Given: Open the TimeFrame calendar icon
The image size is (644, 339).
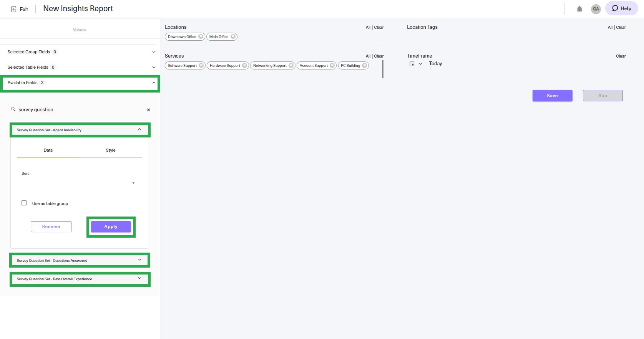Looking at the screenshot, I should (412, 64).
